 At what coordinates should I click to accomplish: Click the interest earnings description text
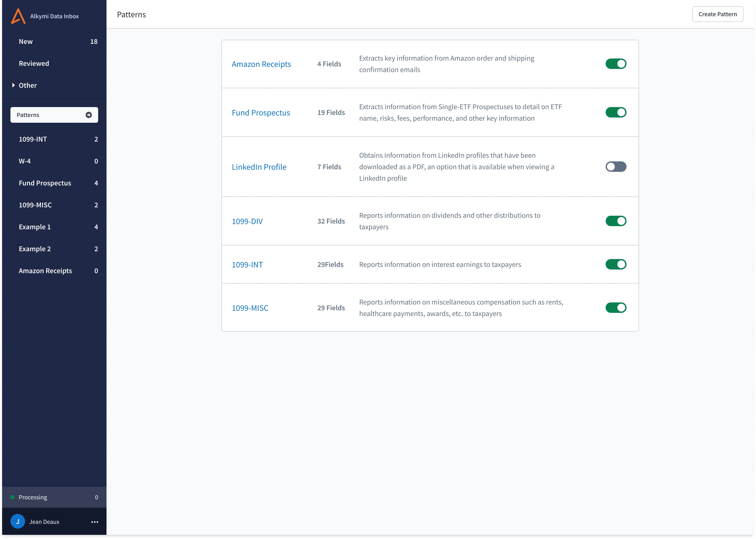tap(440, 265)
